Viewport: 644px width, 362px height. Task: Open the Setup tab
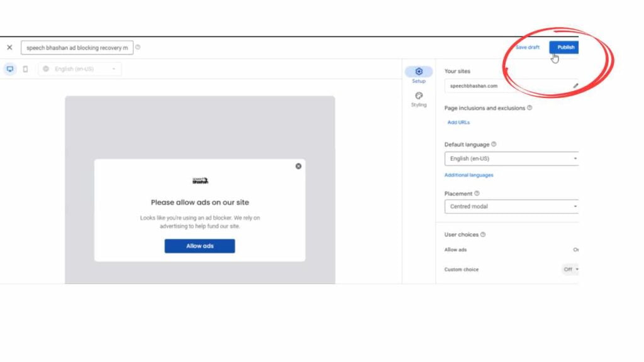point(418,75)
